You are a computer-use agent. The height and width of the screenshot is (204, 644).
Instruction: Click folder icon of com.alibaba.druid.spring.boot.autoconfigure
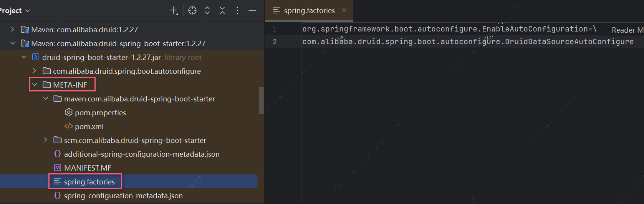[x=47, y=71]
